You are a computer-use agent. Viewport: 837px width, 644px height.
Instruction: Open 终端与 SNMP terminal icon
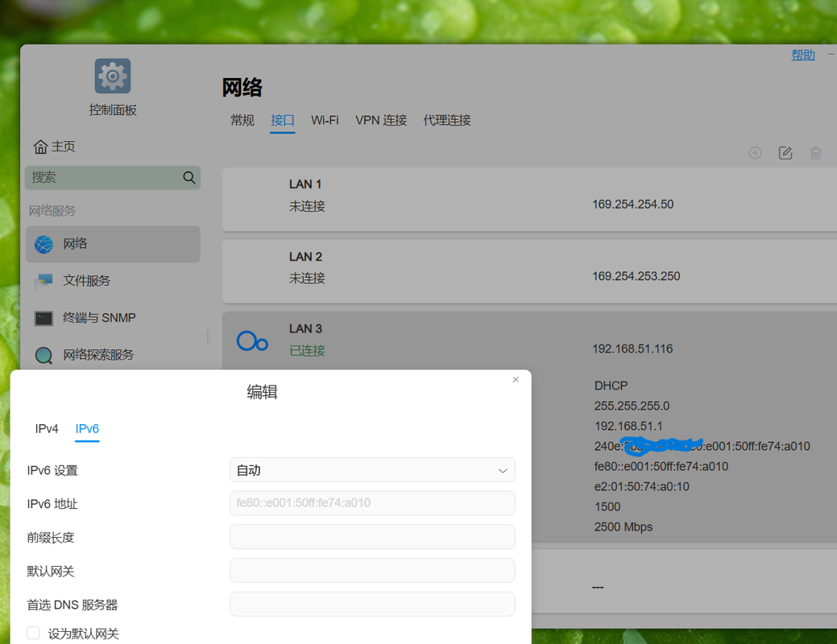click(44, 319)
